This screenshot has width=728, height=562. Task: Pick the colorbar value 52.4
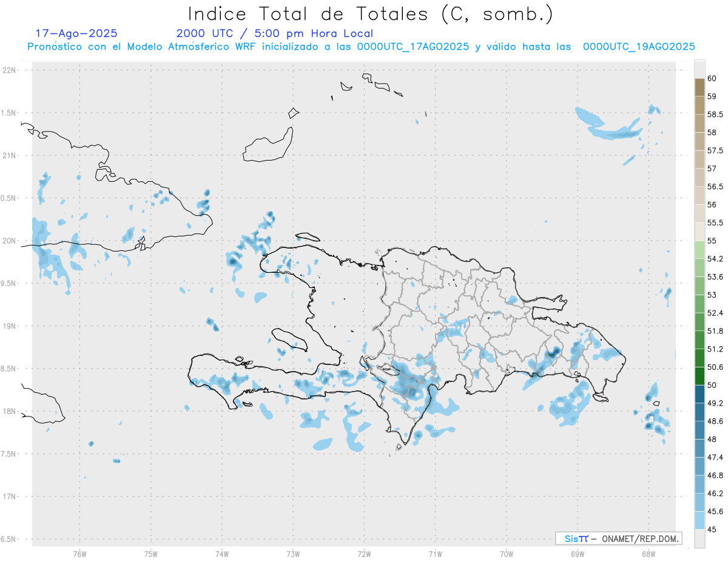tap(715, 313)
